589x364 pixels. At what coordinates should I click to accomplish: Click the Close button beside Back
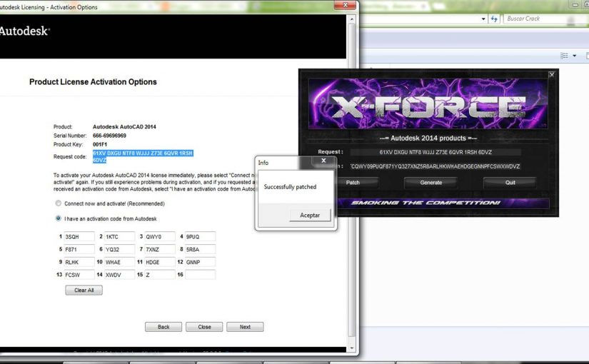point(204,327)
